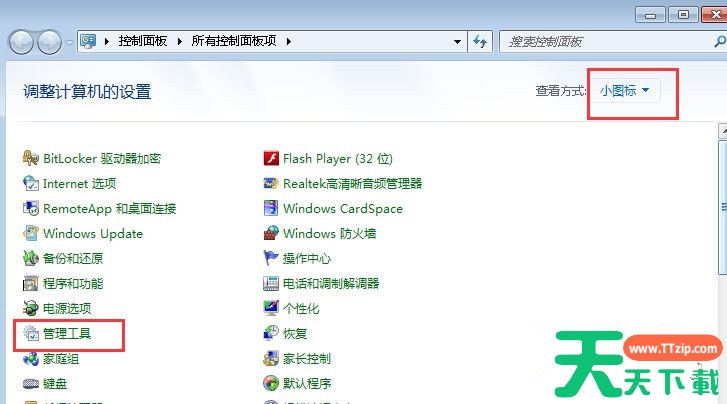727x404 pixels.
Task: Click the BitLocker drive encryption icon
Action: [x=31, y=159]
